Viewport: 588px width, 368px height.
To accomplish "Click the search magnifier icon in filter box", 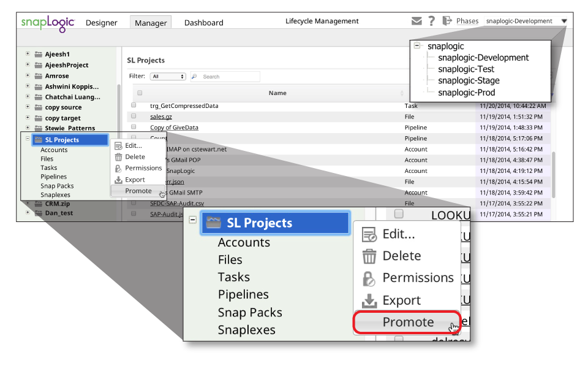I will (x=194, y=77).
